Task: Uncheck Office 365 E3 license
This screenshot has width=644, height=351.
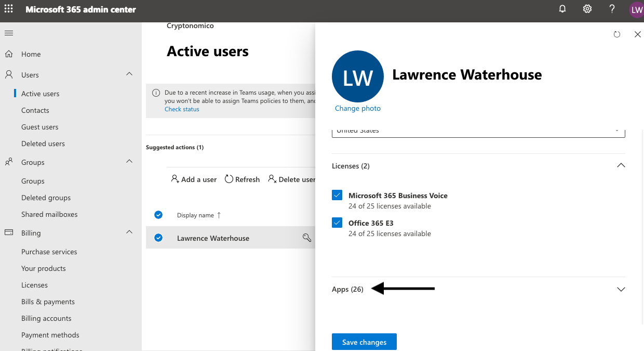Action: [337, 223]
